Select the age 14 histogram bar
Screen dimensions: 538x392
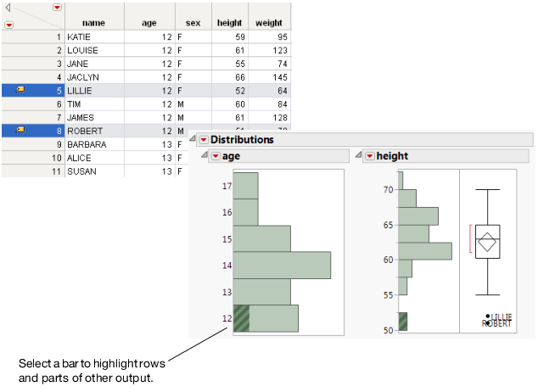click(x=282, y=265)
